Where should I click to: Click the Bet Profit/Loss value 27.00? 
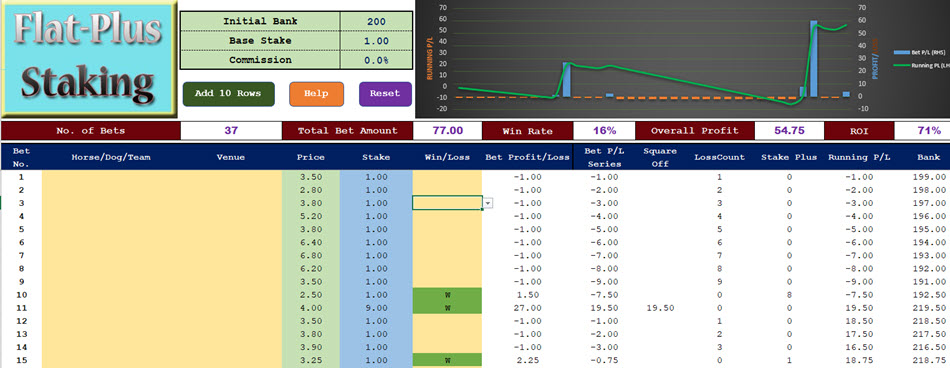click(x=528, y=308)
